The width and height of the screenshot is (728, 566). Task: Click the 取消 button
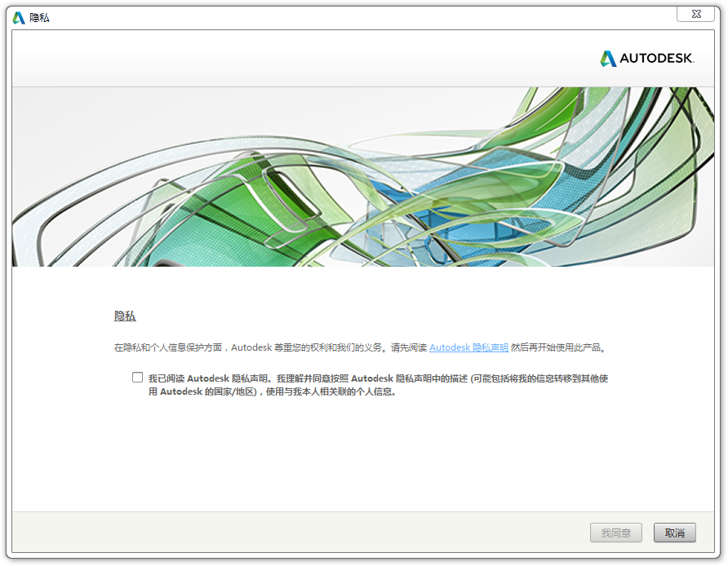(x=675, y=533)
